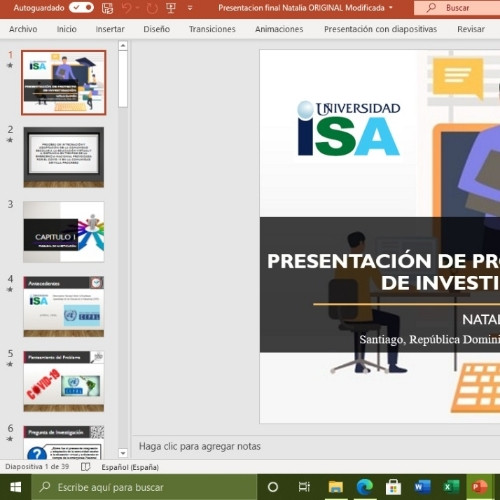Open the Diseño tab
The width and height of the screenshot is (500, 500).
tap(157, 29)
